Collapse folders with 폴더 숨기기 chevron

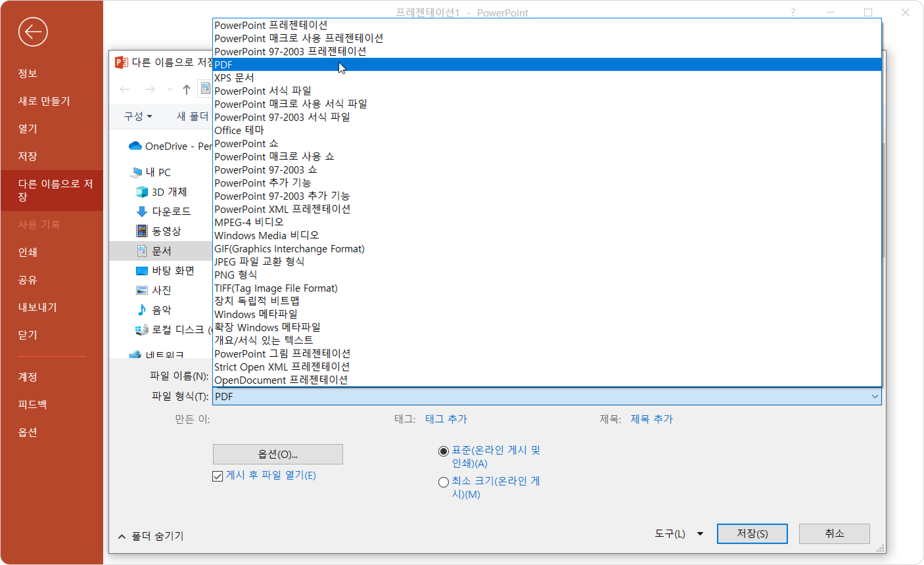click(122, 536)
